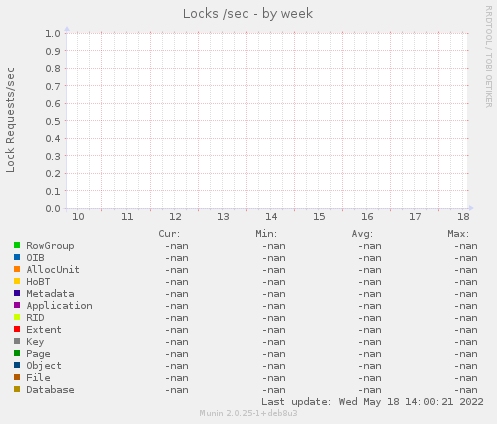Viewport: 497px width, 424px height.
Task: Click the Application magenta legend swatch
Action: [17, 305]
